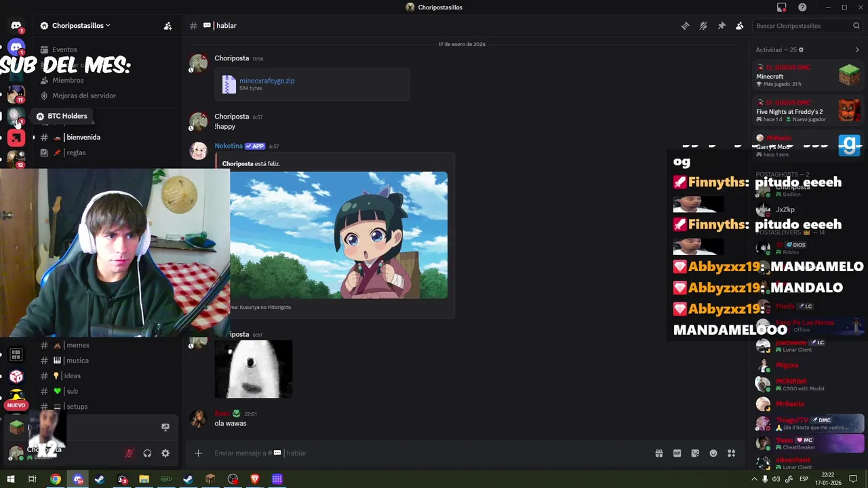Open the gift Nitro icon

(658, 453)
